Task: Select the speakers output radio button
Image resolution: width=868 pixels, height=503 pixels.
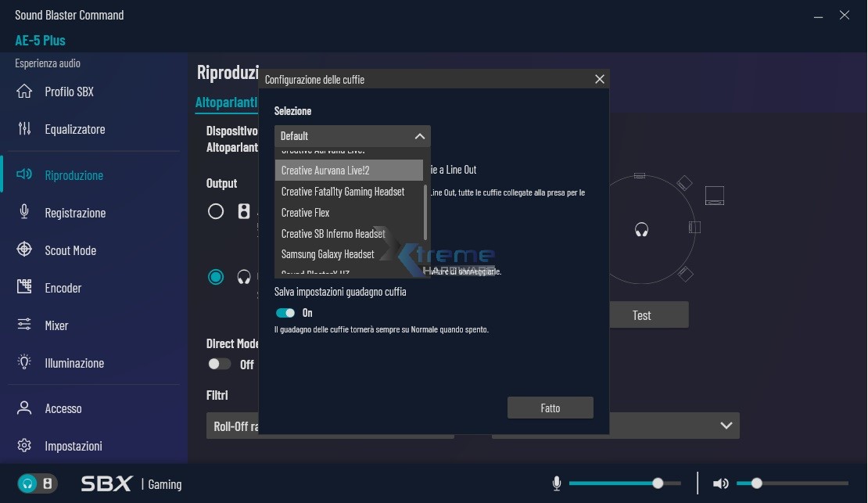Action: coord(216,211)
